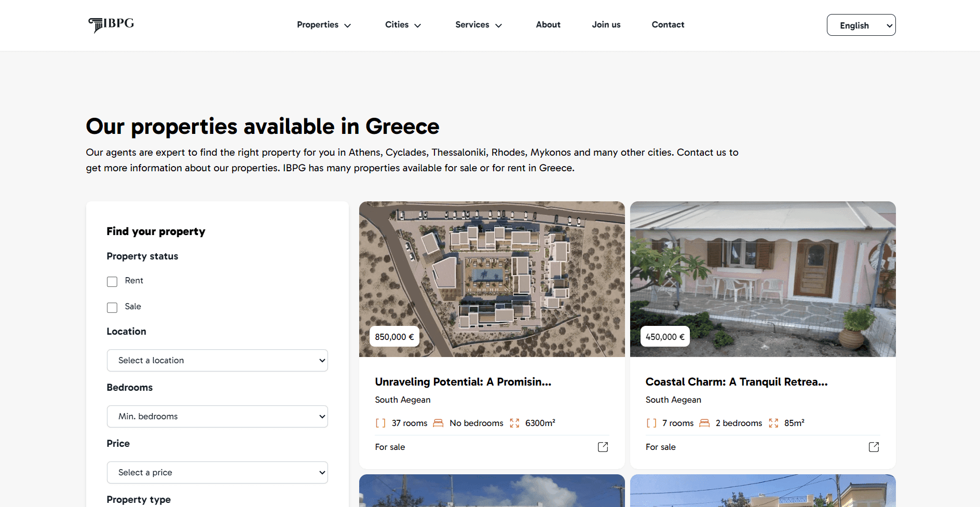Change language using the English selector
This screenshot has height=507, width=980.
(x=861, y=25)
